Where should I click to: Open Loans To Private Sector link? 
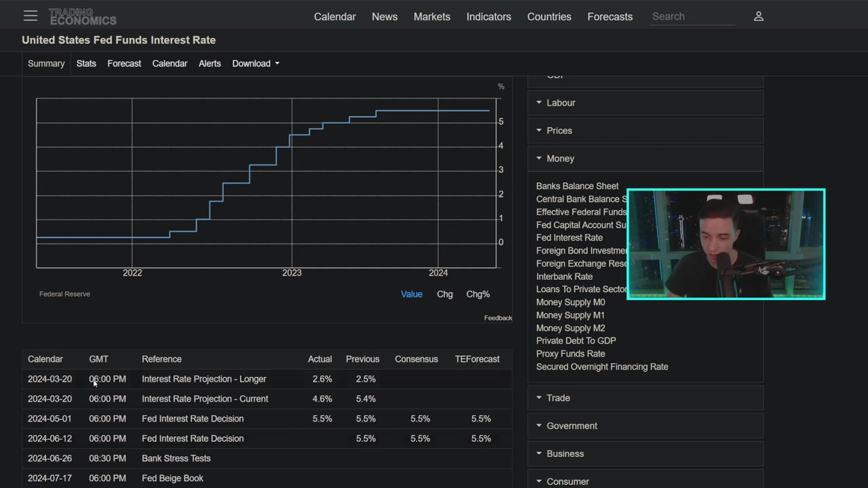point(581,289)
